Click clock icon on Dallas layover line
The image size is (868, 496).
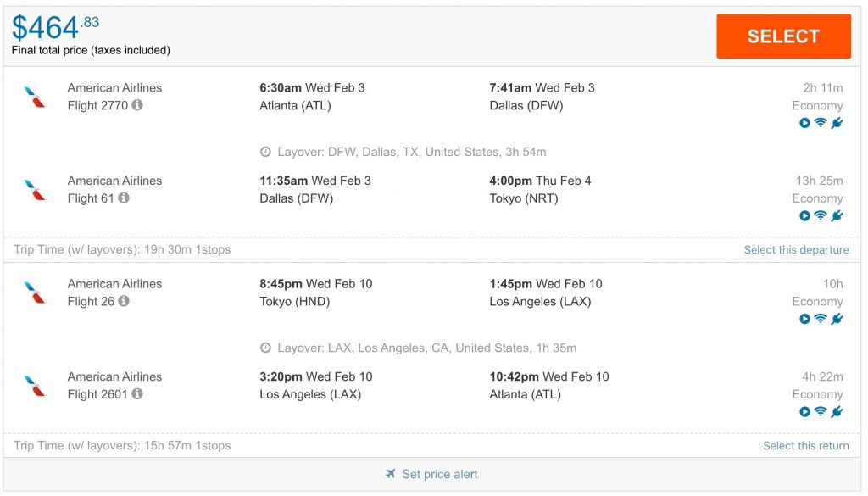pos(265,153)
